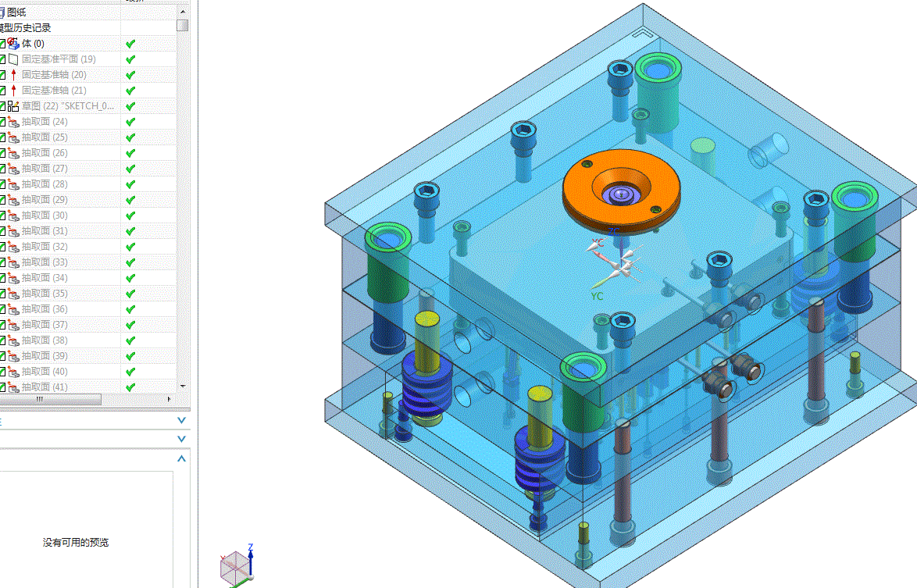
Task: Click the green status checkmark for 固定基准平面 (19)
Action: coord(130,59)
